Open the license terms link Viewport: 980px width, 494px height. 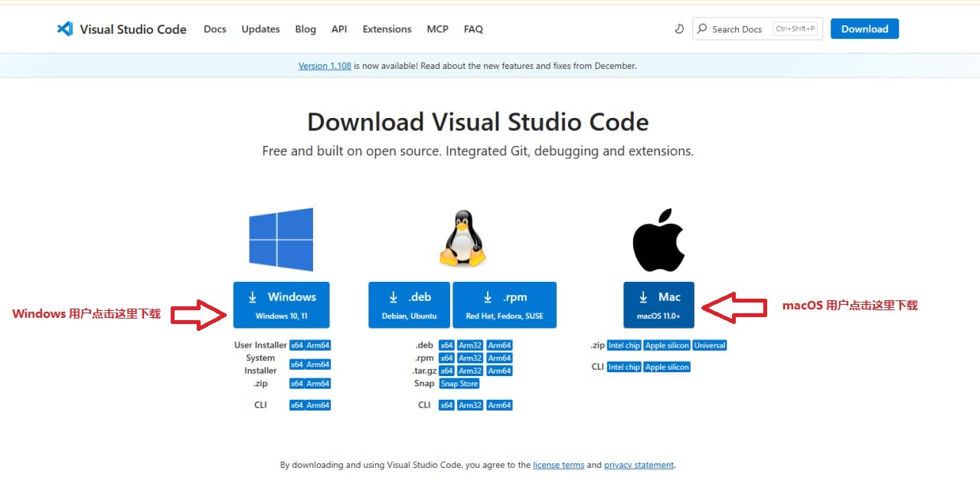coord(558,465)
